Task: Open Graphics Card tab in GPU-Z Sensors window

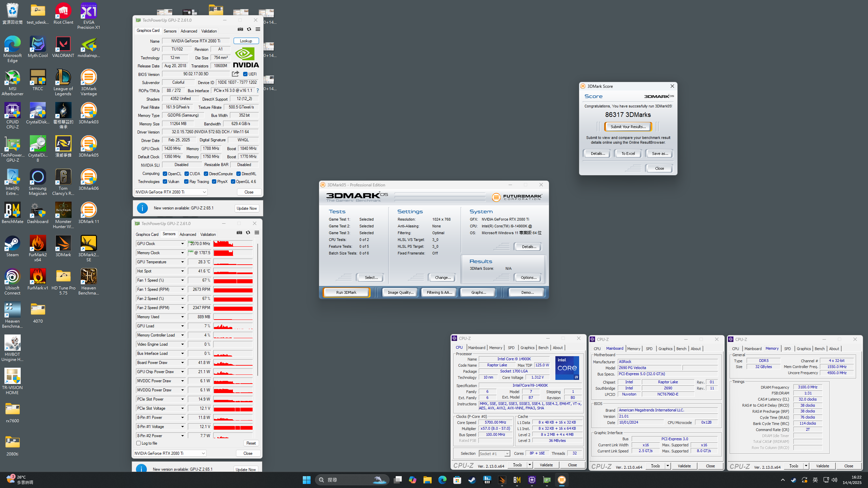Action: [147, 235]
